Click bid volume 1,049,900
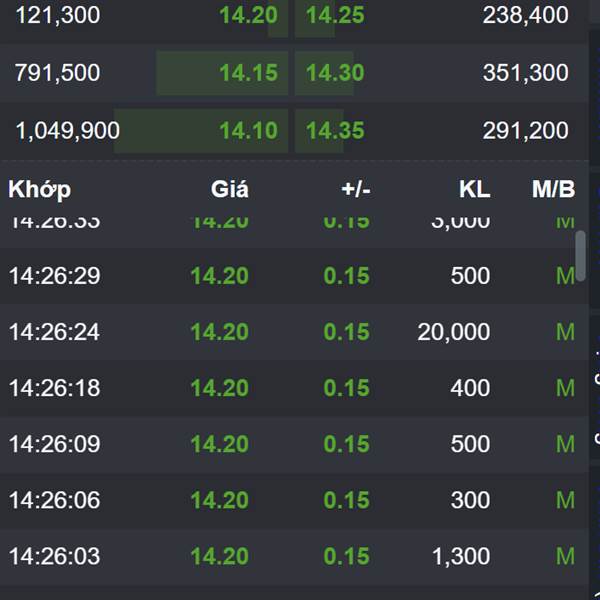The width and height of the screenshot is (600, 600). pyautogui.click(x=67, y=130)
